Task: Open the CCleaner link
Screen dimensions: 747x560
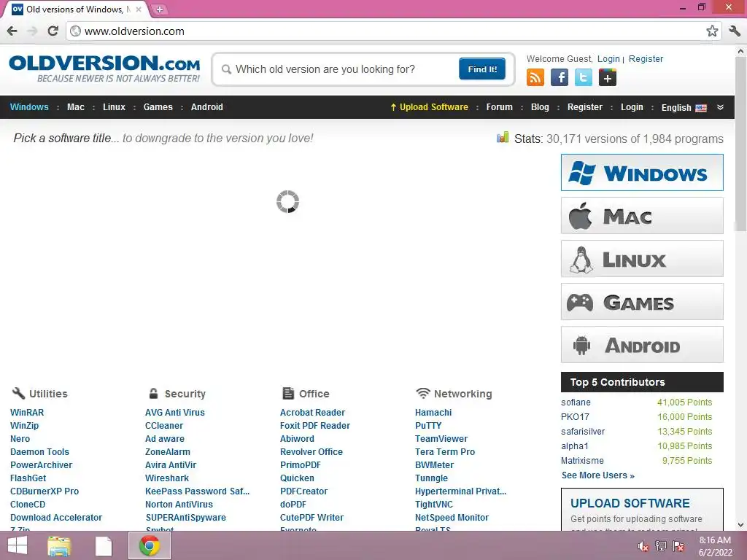Action: [164, 426]
